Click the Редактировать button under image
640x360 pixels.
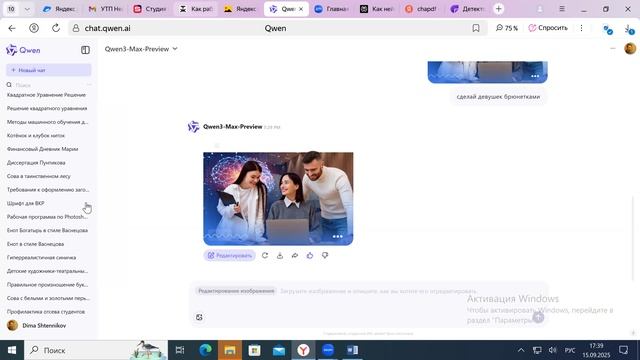[x=230, y=256]
